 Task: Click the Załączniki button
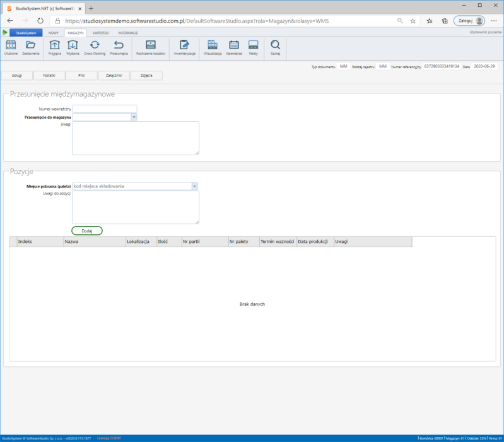pyautogui.click(x=114, y=76)
